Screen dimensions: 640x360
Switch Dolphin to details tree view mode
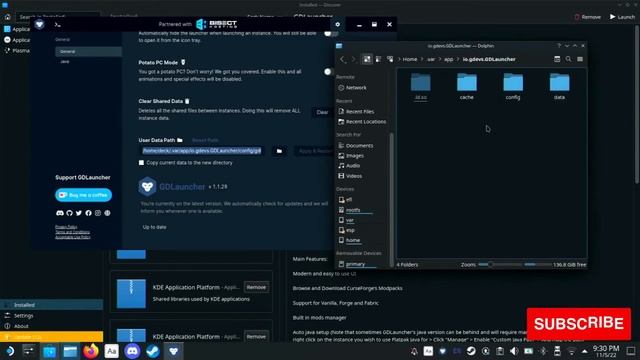coord(390,59)
